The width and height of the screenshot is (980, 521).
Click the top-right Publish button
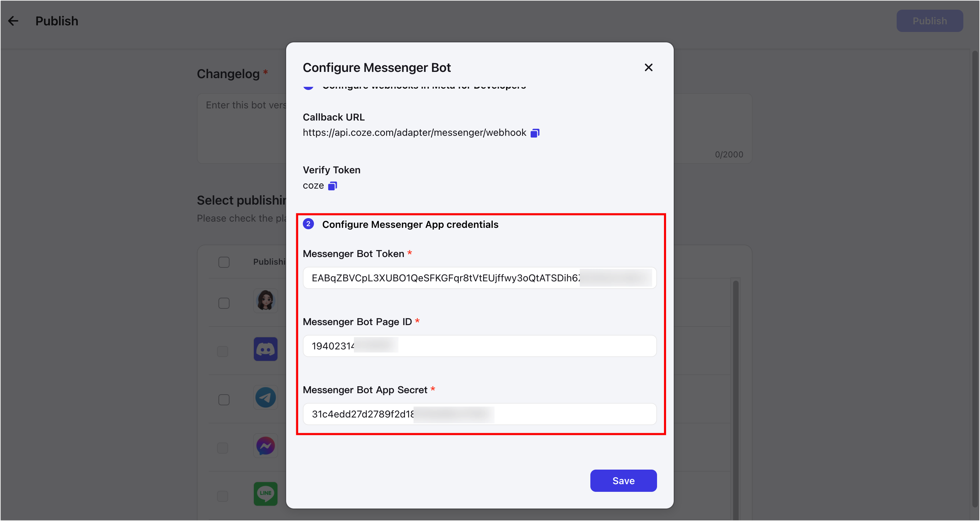[x=929, y=21]
